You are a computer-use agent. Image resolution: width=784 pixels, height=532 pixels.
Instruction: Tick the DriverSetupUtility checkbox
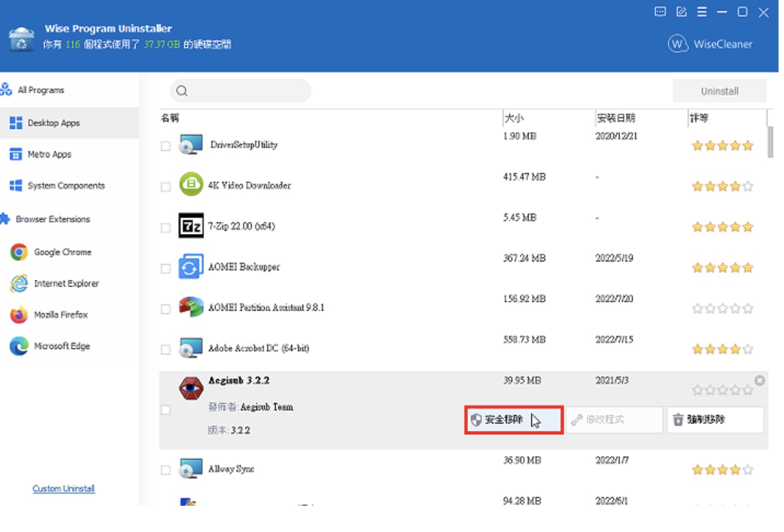tap(165, 146)
